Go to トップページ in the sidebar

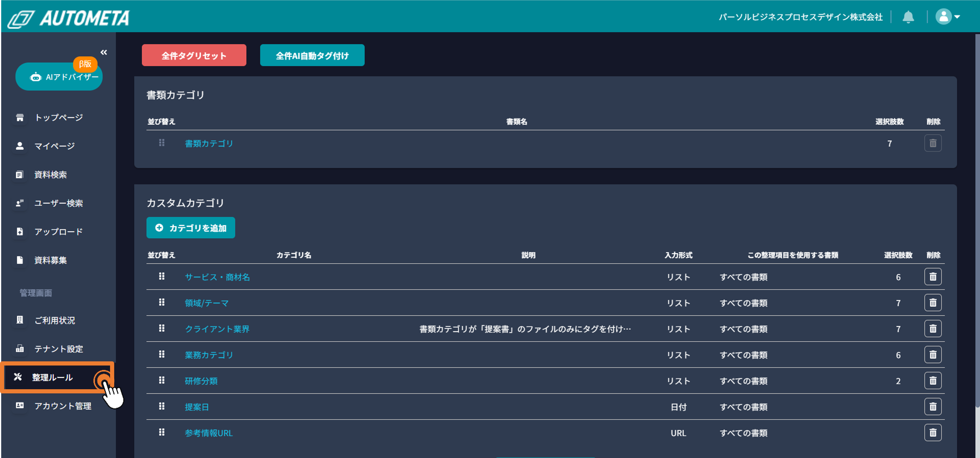(59, 117)
